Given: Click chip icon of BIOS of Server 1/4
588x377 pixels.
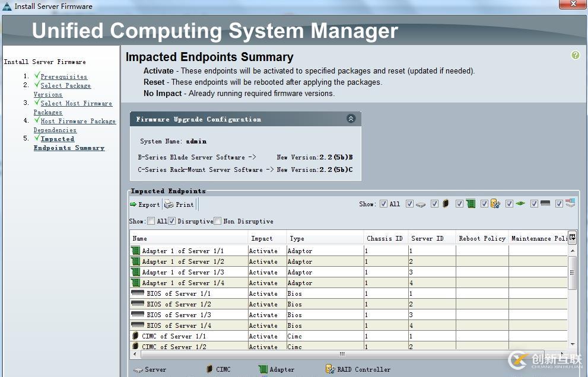Looking at the screenshot, I should [138, 324].
